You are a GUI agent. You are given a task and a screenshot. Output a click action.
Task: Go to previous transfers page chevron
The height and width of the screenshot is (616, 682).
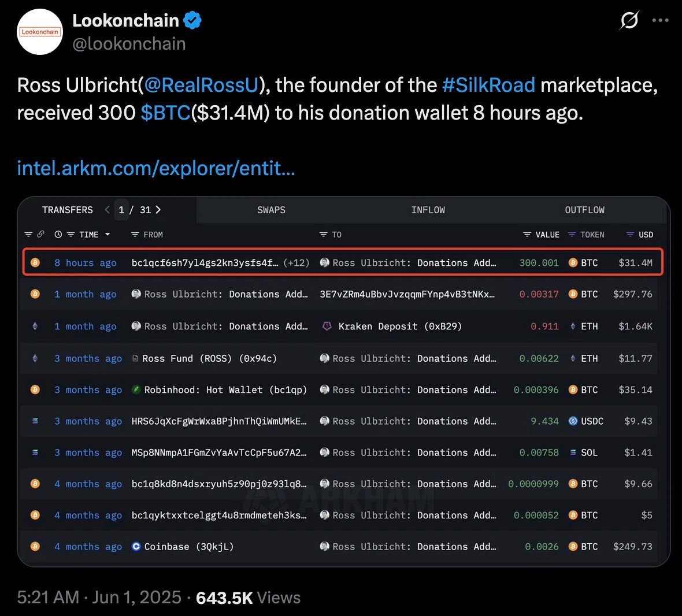point(107,210)
